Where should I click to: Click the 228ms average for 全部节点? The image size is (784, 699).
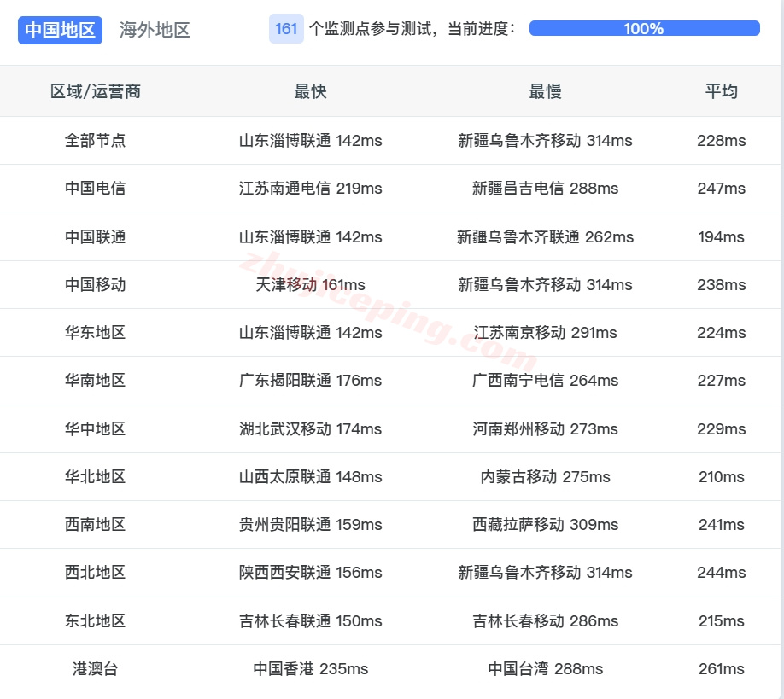pyautogui.click(x=721, y=141)
